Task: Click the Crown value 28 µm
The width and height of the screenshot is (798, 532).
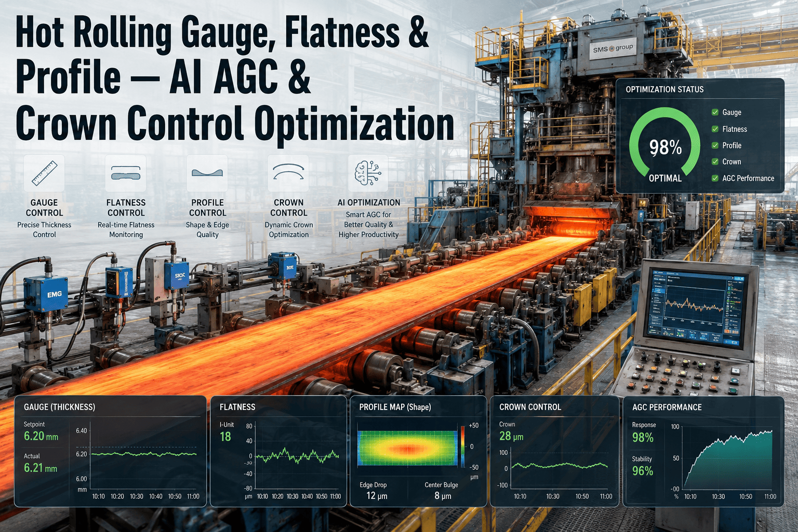Action: [x=511, y=436]
